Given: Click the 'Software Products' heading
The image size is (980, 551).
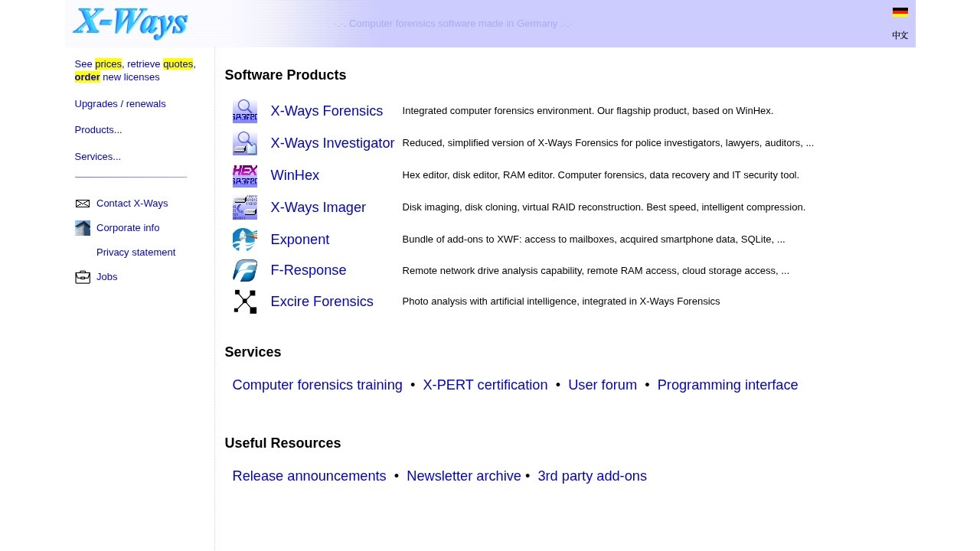Looking at the screenshot, I should coord(286,75).
